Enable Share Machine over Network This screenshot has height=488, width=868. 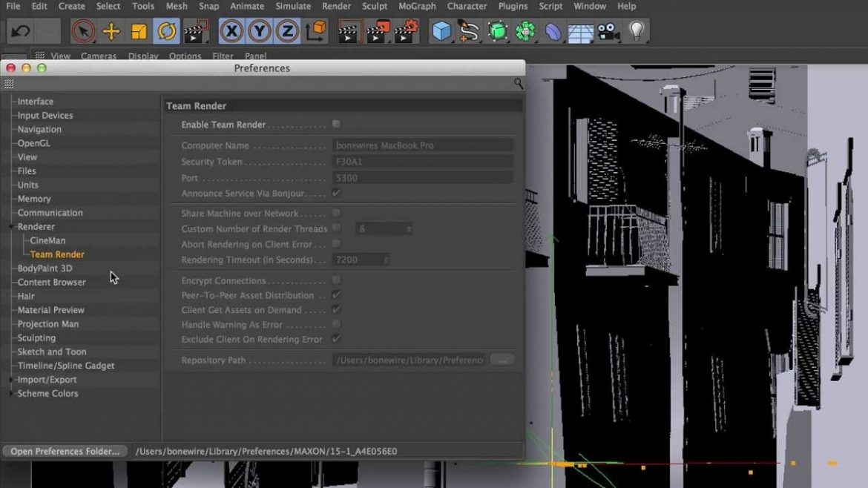pos(336,213)
